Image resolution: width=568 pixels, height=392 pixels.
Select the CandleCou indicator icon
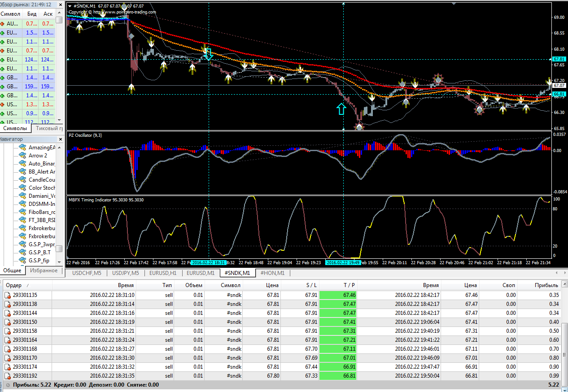[22, 179]
